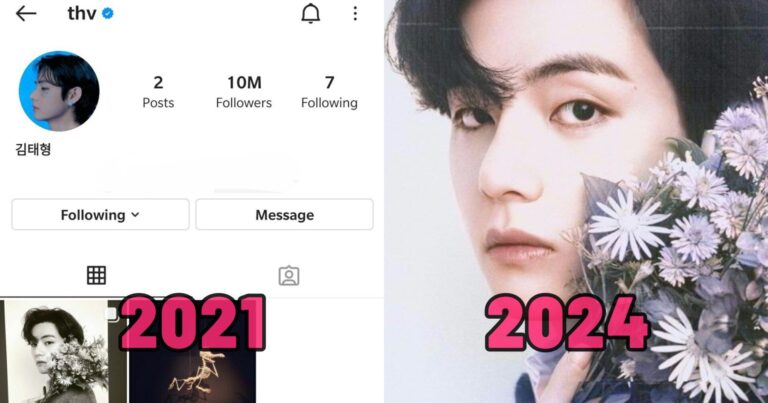This screenshot has height=403, width=768.
Task: Click the pink 2021 label
Action: click(192, 323)
